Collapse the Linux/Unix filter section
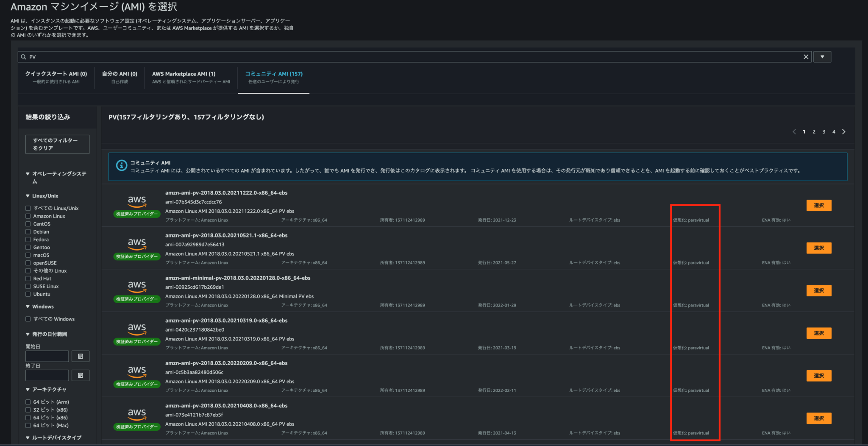Screen dimensions: 868x446 pyautogui.click(x=28, y=195)
